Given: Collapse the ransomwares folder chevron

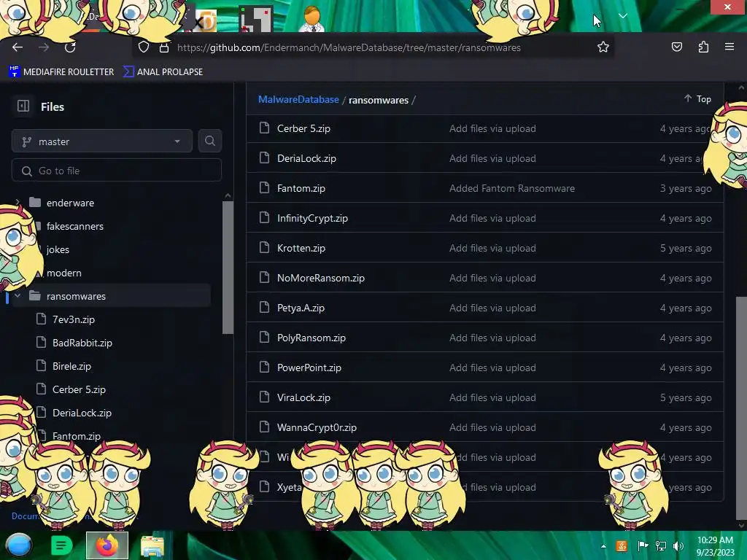Looking at the screenshot, I should click(x=18, y=296).
